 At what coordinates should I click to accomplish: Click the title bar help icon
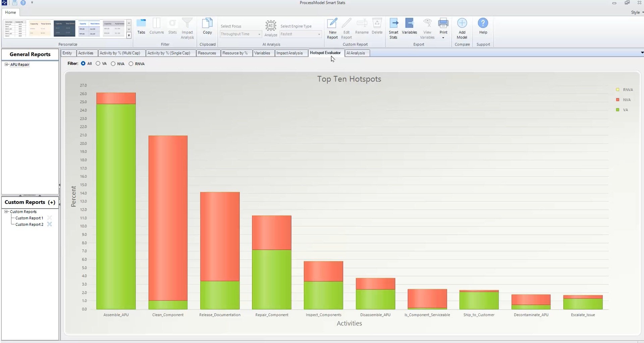tap(23, 3)
